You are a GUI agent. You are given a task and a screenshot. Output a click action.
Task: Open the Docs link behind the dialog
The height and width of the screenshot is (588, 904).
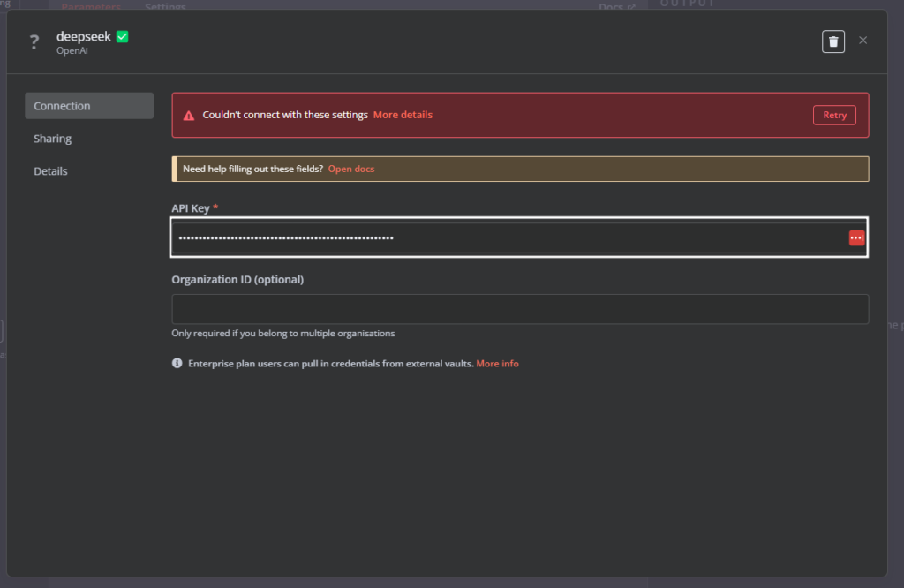(x=616, y=7)
